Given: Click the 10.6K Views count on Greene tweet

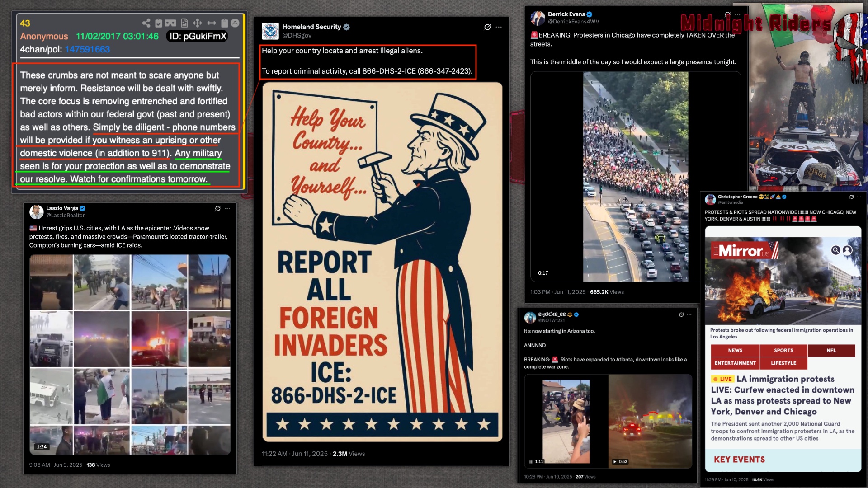Looking at the screenshot, I should [763, 480].
